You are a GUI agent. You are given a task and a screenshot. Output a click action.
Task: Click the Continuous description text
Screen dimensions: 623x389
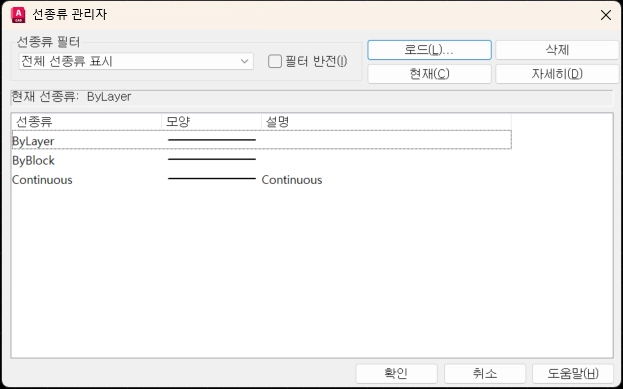(x=292, y=180)
